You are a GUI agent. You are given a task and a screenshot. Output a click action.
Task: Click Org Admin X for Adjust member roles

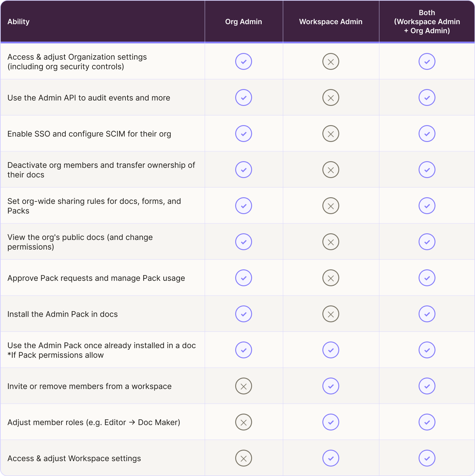243,422
